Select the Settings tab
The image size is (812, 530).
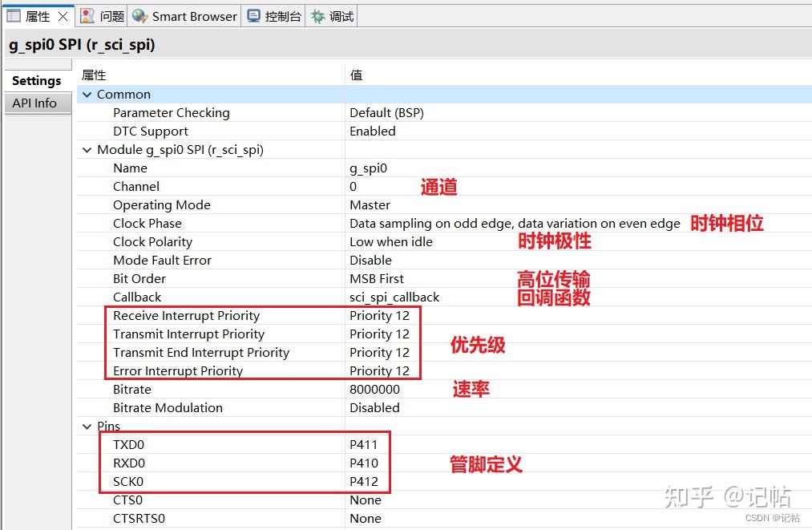click(37, 81)
